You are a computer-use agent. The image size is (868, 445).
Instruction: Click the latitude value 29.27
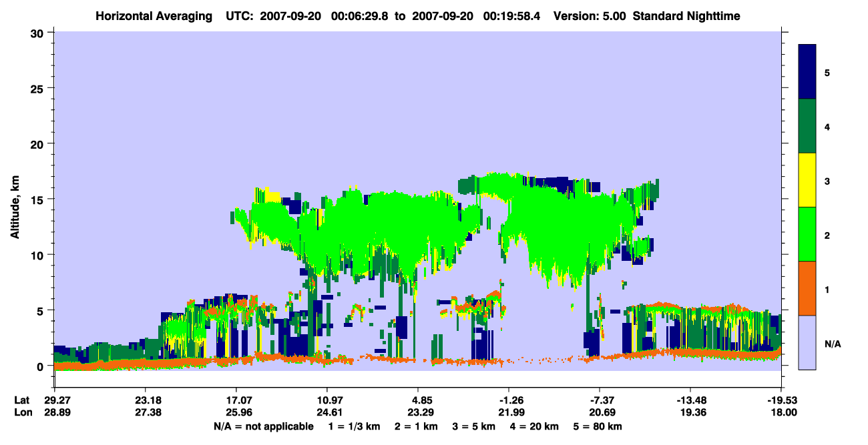pos(58,400)
